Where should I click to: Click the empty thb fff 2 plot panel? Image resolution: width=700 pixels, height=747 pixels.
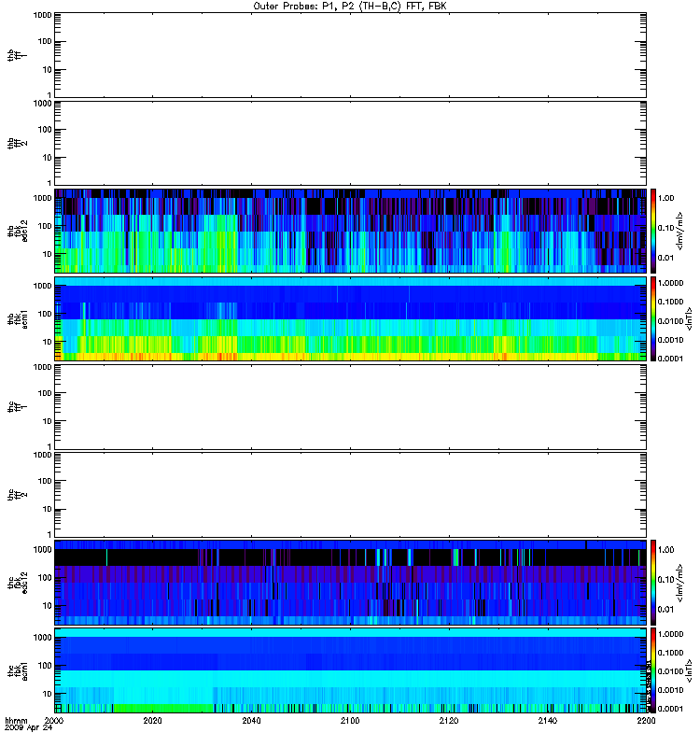click(x=350, y=144)
